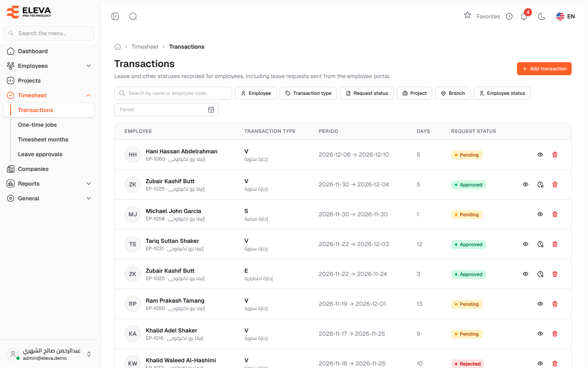Viewport: 588px width, 368px height.
Task: Open clock icon on Zubair Kashif Butt E row
Action: 540,274
